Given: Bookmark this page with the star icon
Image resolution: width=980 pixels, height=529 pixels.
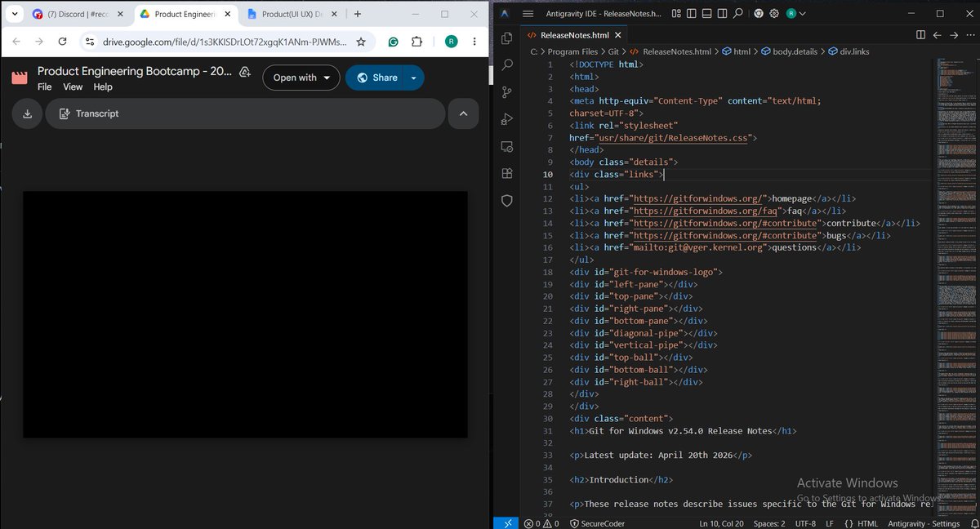Looking at the screenshot, I should click(x=361, y=42).
